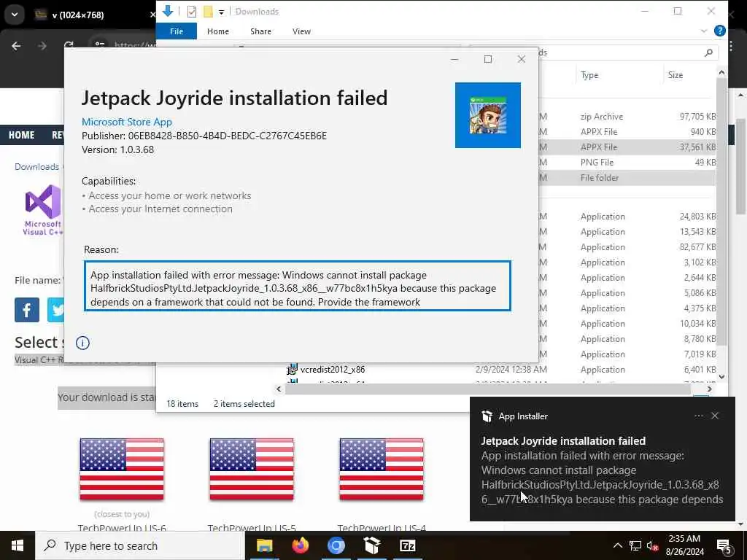The width and height of the screenshot is (747, 560).
Task: Open the quick access toolbar dropdown arrow
Action: [x=222, y=12]
